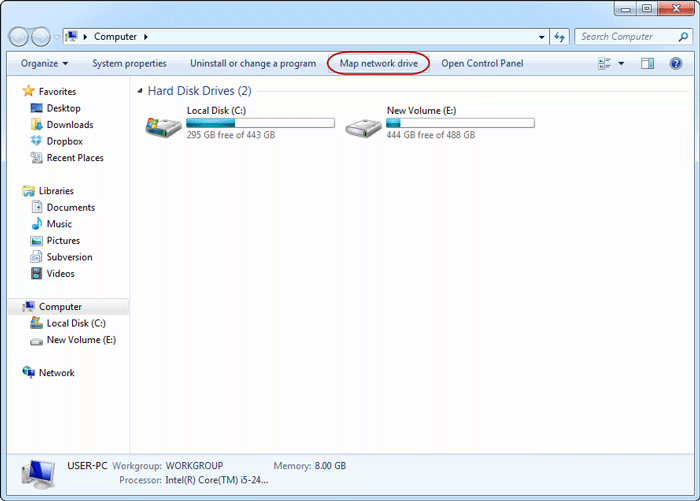The height and width of the screenshot is (501, 700).
Task: Select the New Volume (E:) drive icon
Action: point(363,128)
